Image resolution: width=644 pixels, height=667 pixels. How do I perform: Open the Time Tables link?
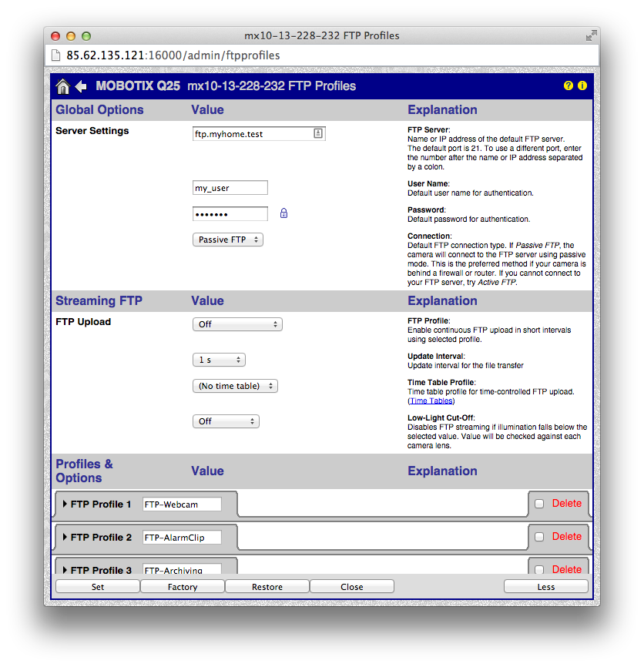click(x=431, y=401)
